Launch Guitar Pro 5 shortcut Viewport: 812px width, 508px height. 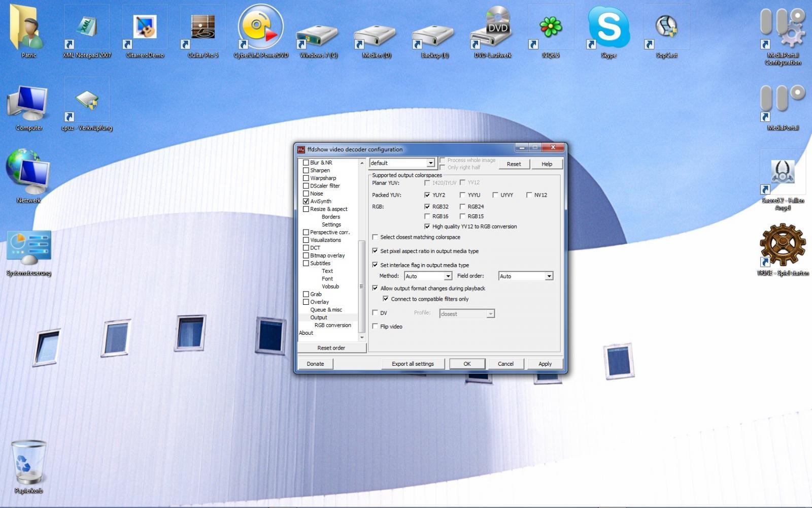point(203,30)
